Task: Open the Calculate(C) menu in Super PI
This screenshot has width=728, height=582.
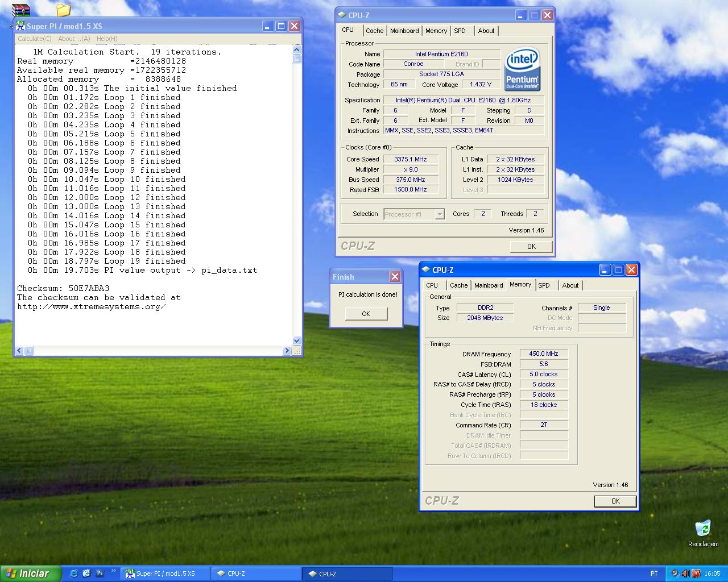Action: point(35,39)
